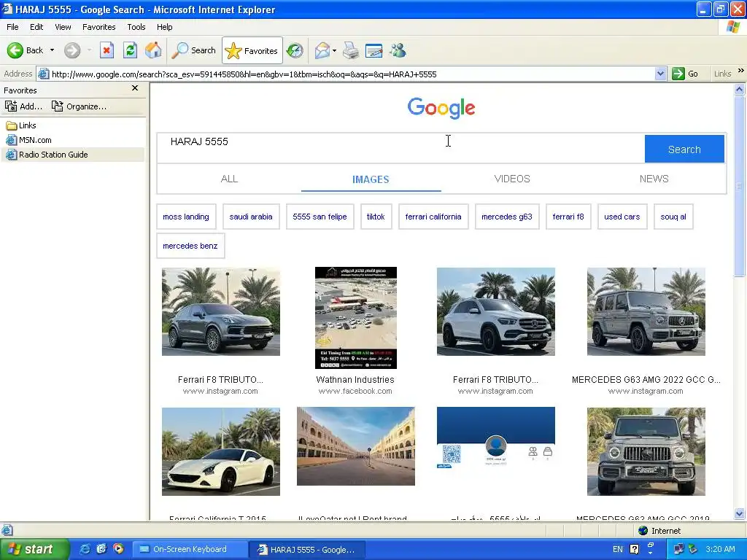Screen dimensions: 747x560
Task: Click the Mail envelope icon
Action: [x=322, y=50]
